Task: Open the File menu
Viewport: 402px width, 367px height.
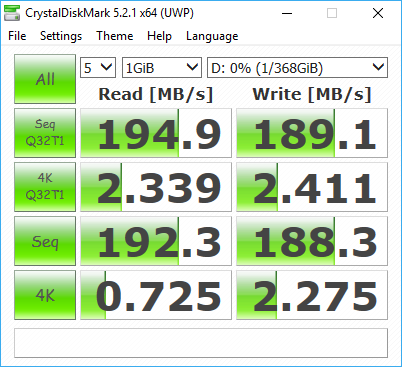Action: click(17, 36)
